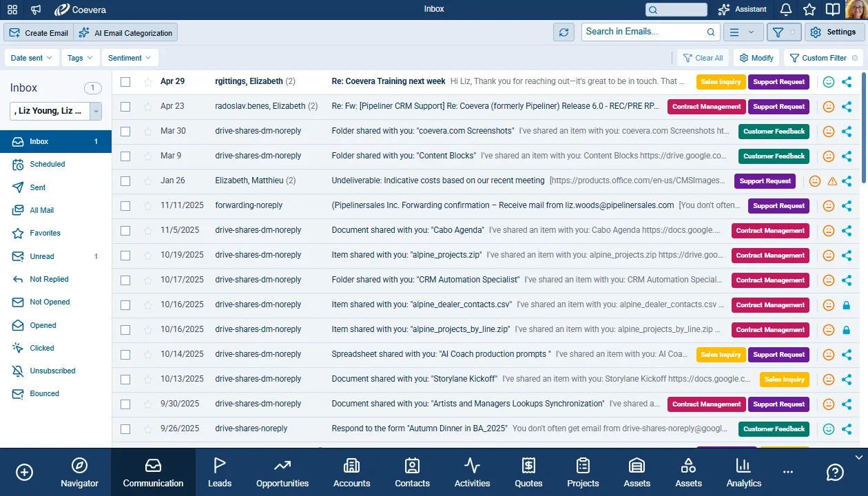Click Sales Inquiry tag on Apr 29 email
This screenshot has width=868, height=496.
coord(721,82)
